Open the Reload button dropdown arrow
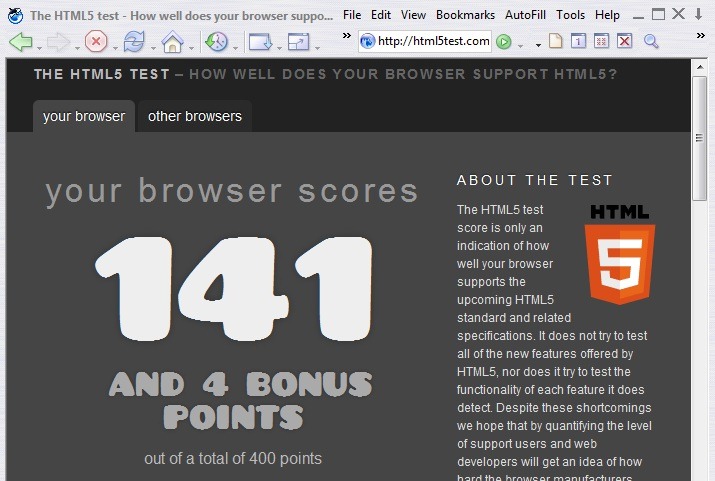The height and width of the screenshot is (481, 715). (153, 47)
